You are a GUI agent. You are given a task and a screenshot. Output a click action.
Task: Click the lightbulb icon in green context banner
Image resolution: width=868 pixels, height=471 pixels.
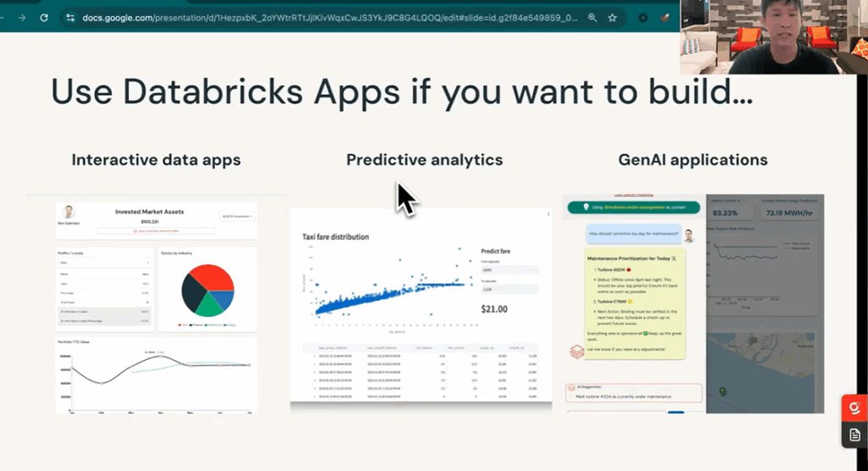[584, 207]
